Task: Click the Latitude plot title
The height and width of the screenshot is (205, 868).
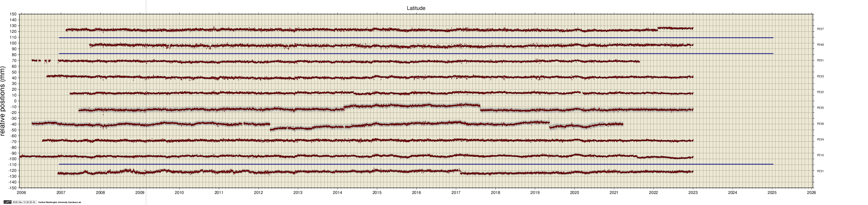Action: click(416, 8)
